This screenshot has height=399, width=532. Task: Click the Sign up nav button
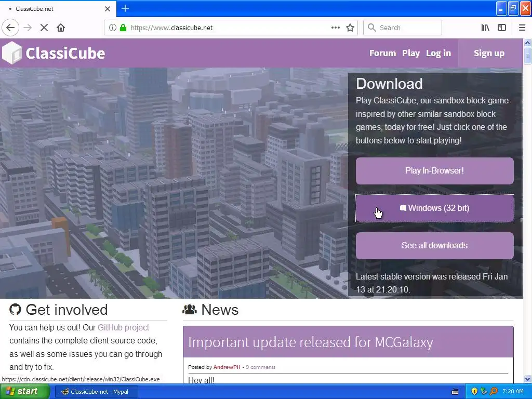point(489,54)
